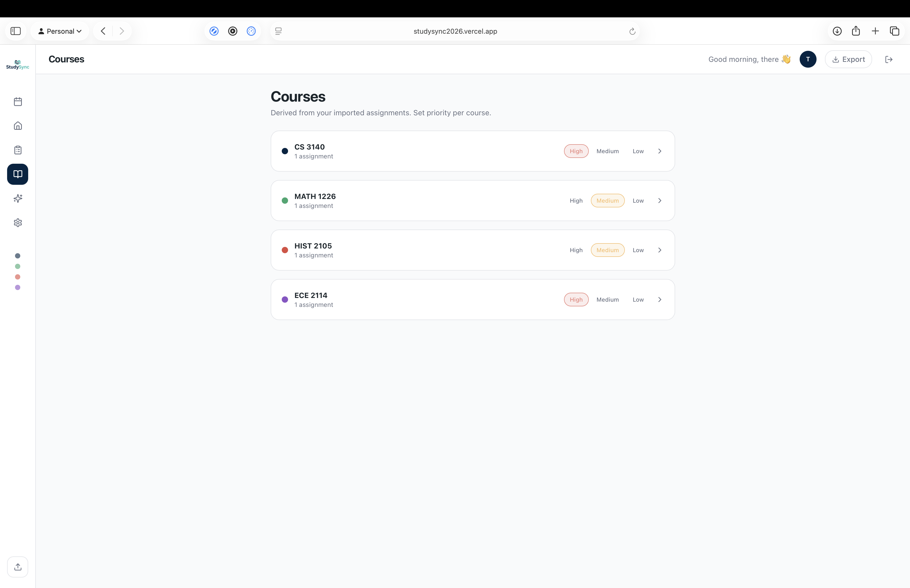Image resolution: width=910 pixels, height=588 pixels.
Task: Open the settings gear in sidebar
Action: point(18,223)
